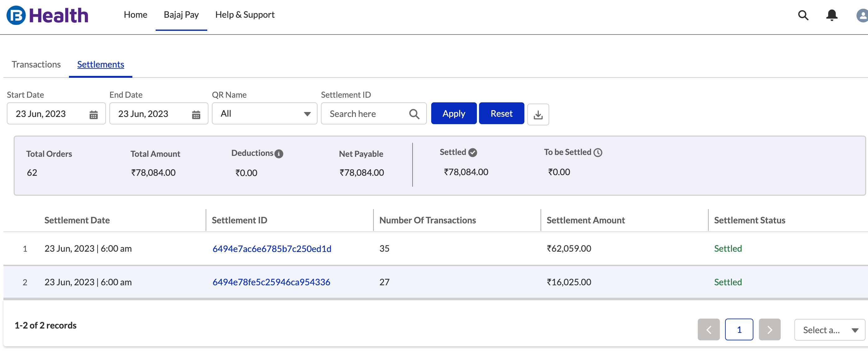
Task: Click the Deductions info icon
Action: coord(279,154)
